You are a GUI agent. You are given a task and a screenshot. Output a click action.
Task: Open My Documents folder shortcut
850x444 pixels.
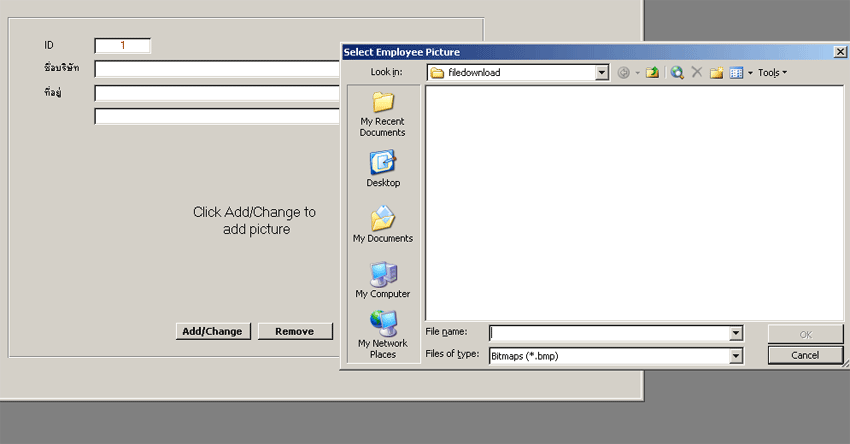382,224
